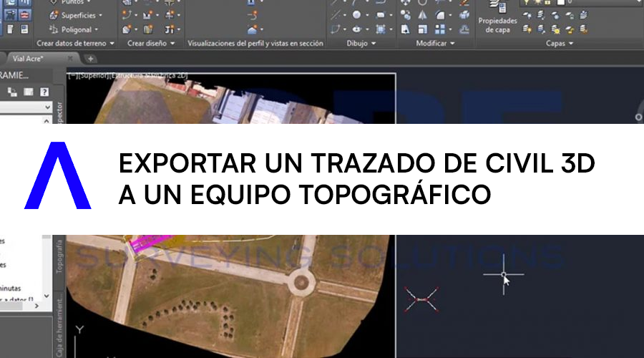
Task: Open Propiedades de capa
Action: pos(497,19)
